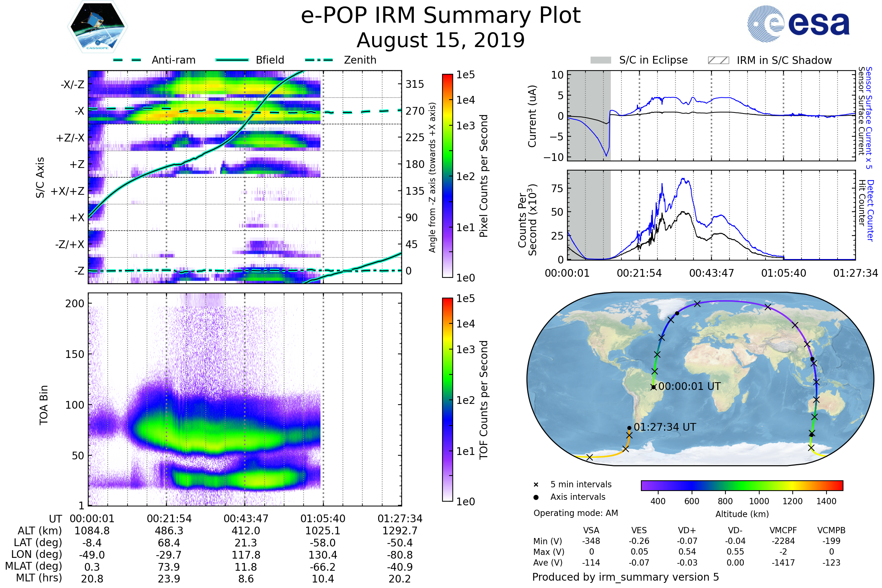Click the Anti-ram dashed line legend marker

pos(127,60)
